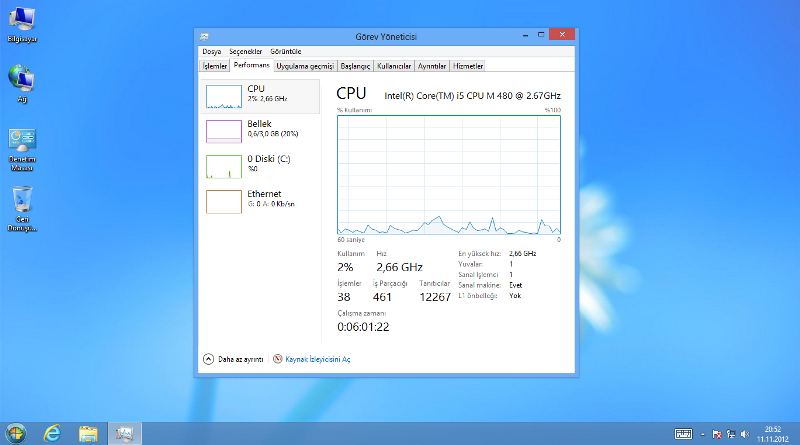Open File Explorer from taskbar
This screenshot has height=445, width=800.
coord(88,434)
